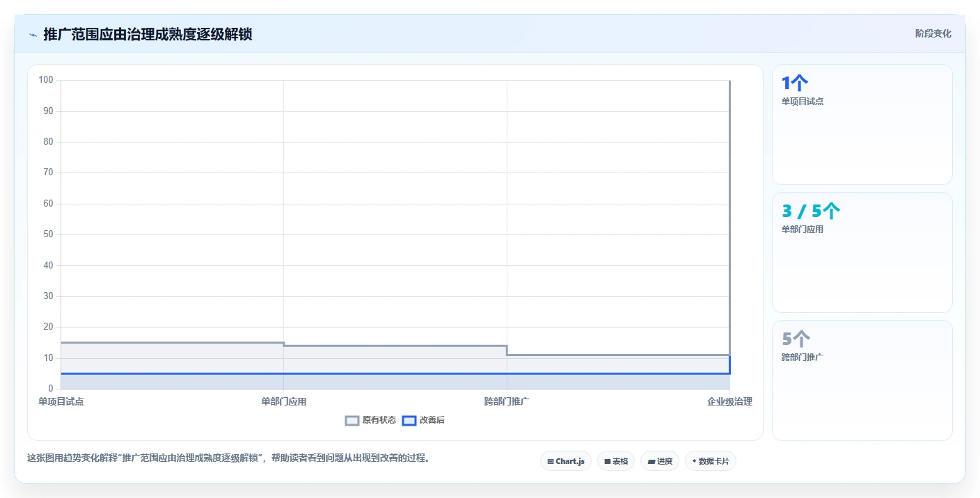Viewport: 980px width, 498px height.
Task: Toggle the 原有状态 legend entry
Action: (370, 420)
